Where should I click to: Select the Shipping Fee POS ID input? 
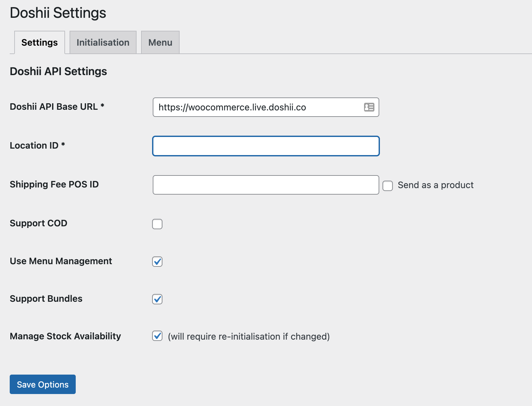point(266,185)
